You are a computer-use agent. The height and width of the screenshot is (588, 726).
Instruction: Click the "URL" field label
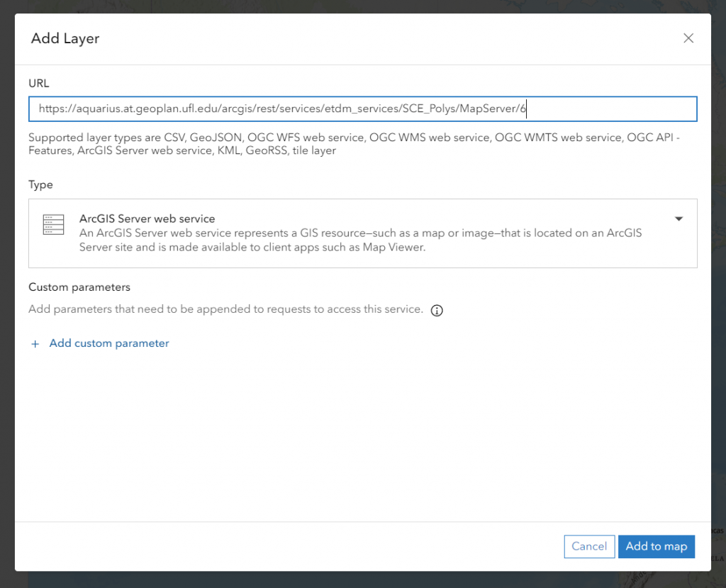coord(39,83)
